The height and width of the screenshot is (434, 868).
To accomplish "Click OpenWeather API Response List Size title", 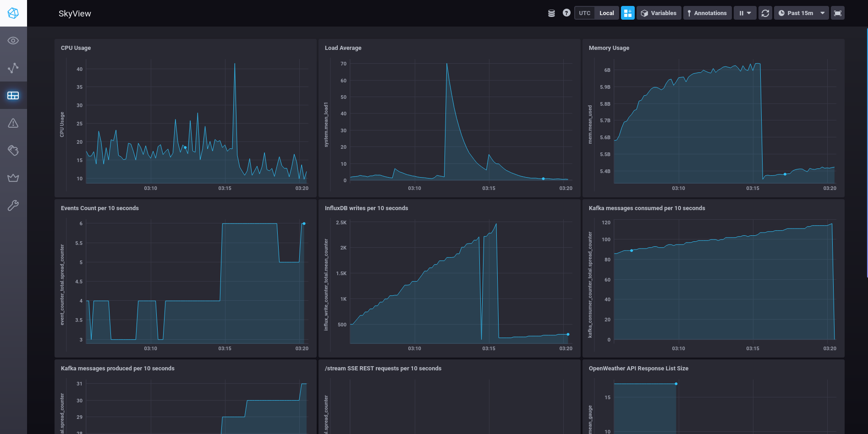I will pyautogui.click(x=638, y=369).
